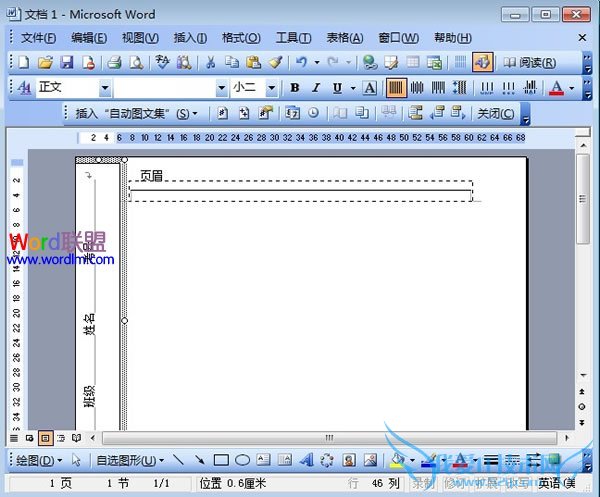This screenshot has height=497, width=600.
Task: Paste from clipboard with the paste icon
Action: [253, 62]
